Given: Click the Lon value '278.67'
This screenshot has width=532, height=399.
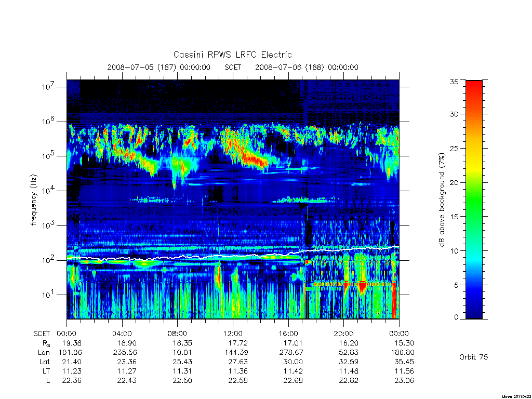Looking at the screenshot, I should [x=291, y=353].
